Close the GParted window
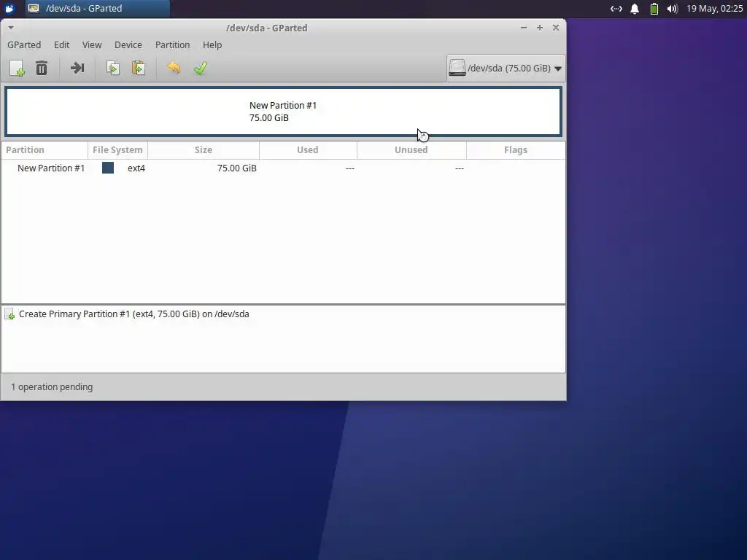 [x=555, y=28]
